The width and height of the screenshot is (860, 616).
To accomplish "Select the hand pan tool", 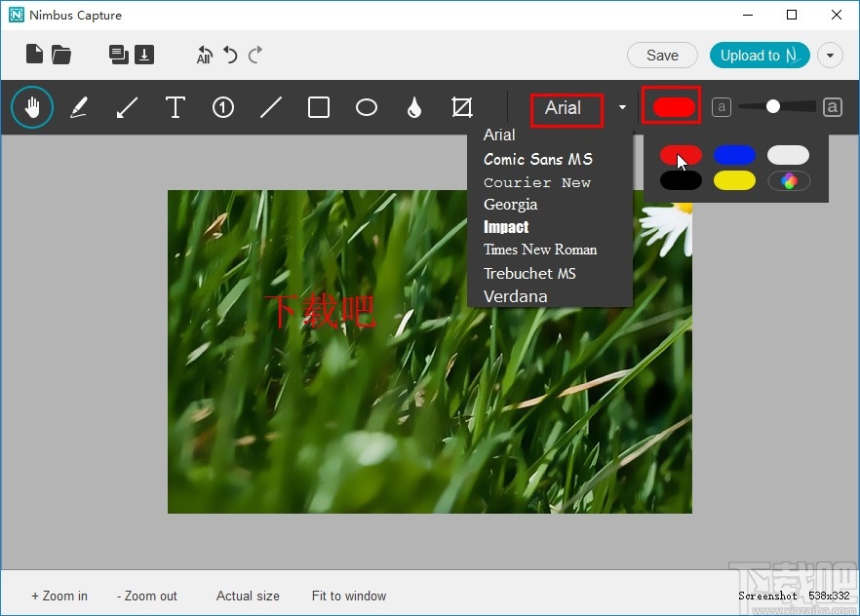I will [32, 108].
